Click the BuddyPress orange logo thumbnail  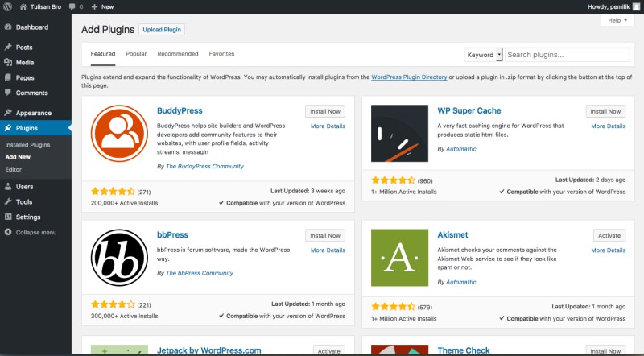119,134
